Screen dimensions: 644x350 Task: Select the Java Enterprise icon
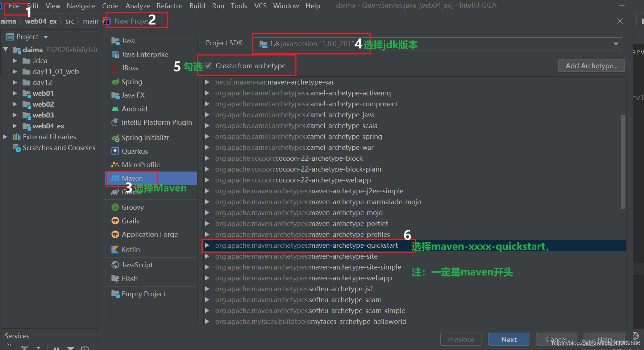coord(115,54)
